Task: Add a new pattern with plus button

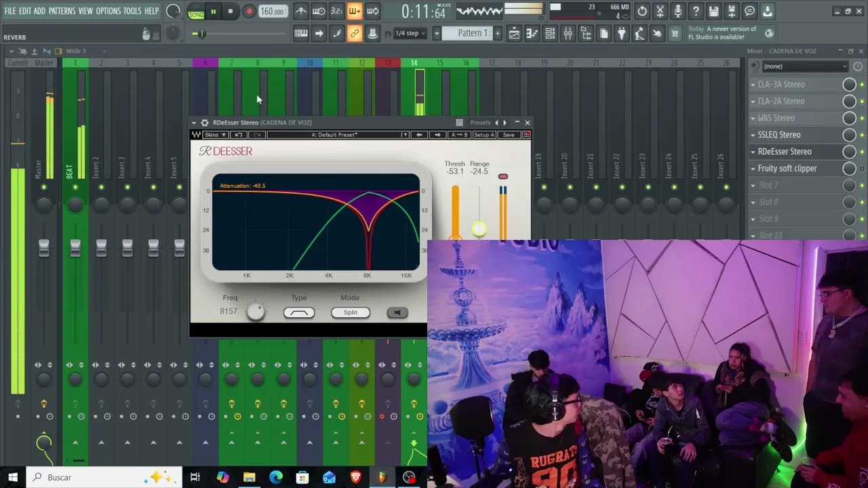Action: pos(497,33)
